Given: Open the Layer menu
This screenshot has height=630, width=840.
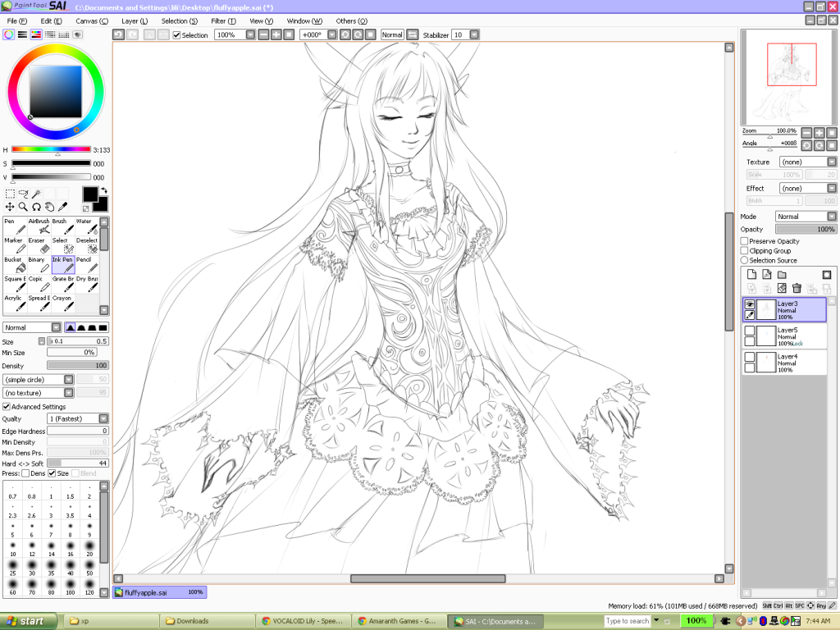Looking at the screenshot, I should pyautogui.click(x=135, y=21).
